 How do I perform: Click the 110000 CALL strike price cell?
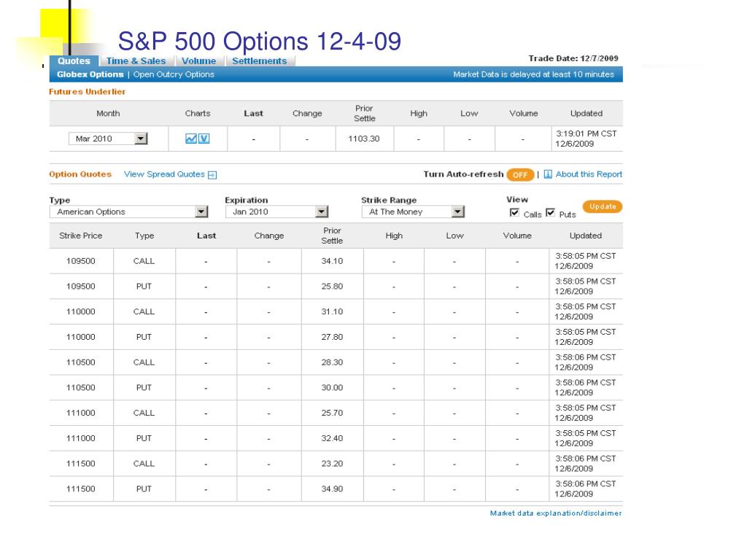coord(81,311)
